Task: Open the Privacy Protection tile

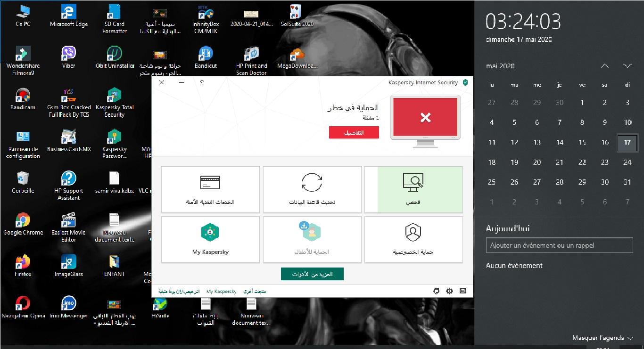Action: coord(413,239)
